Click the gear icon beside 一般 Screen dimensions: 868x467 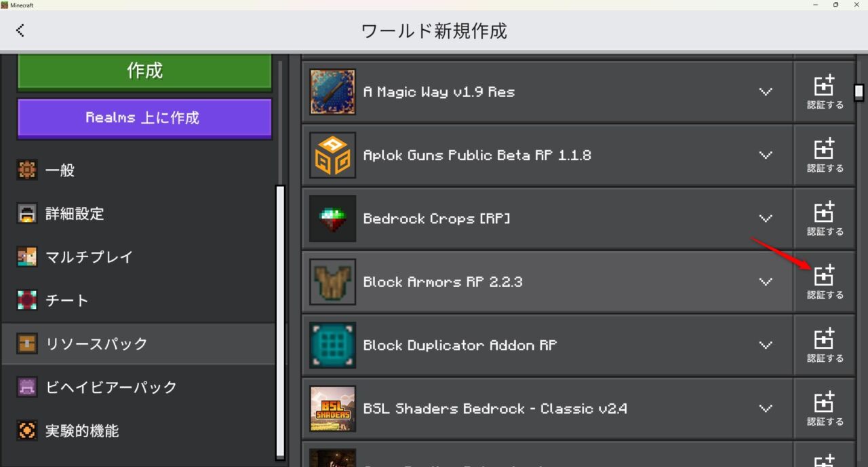[x=27, y=170]
